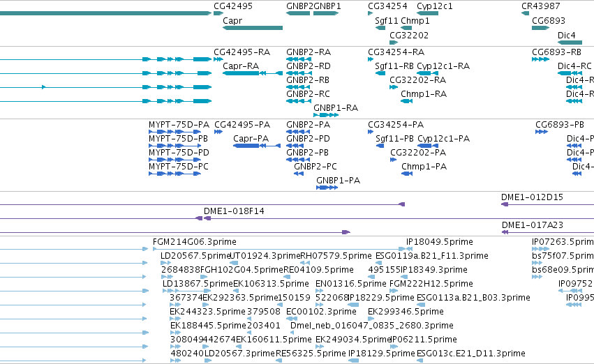Select the GNBP2-RD transcript label
The height and width of the screenshot is (364, 594).
pos(309,66)
